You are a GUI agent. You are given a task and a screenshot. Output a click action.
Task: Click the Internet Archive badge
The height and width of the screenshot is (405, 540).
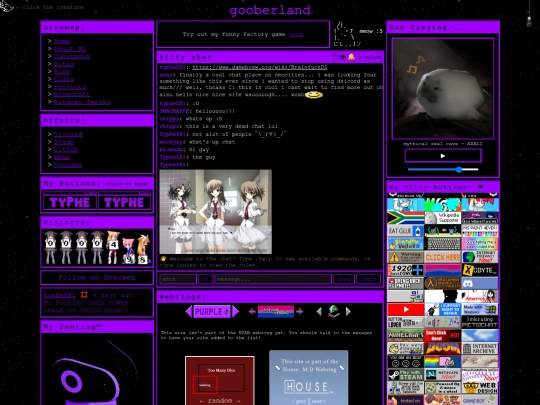[480, 349]
